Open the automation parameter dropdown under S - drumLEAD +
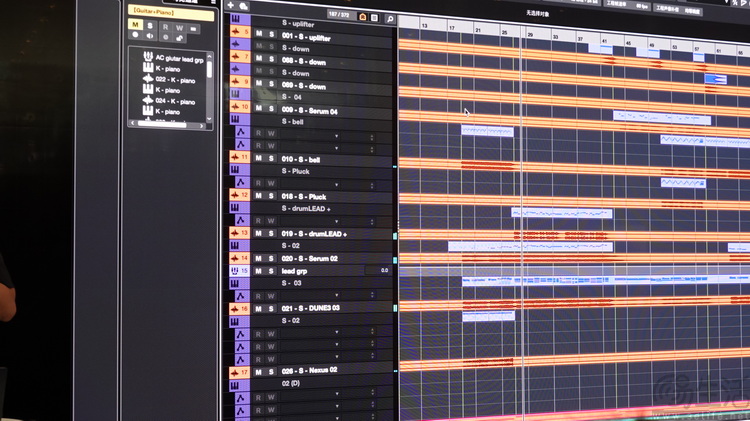 [337, 222]
